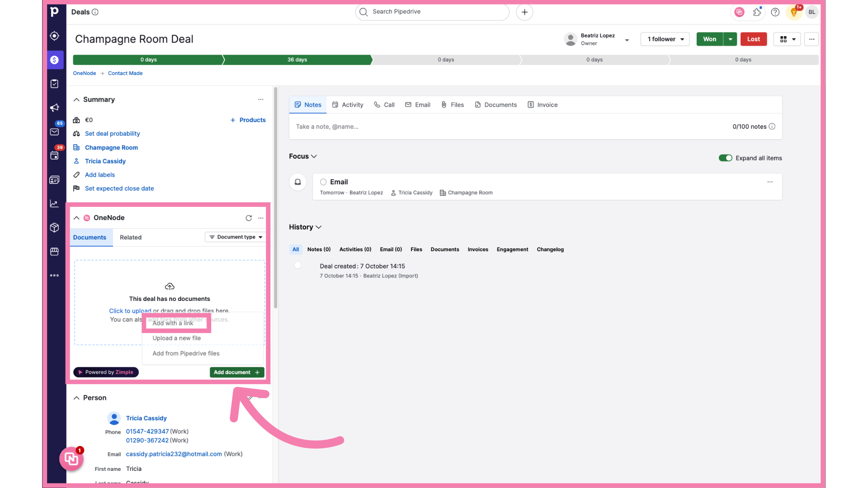The width and height of the screenshot is (868, 488).
Task: Click the Powered by Zimple badge
Action: [106, 372]
